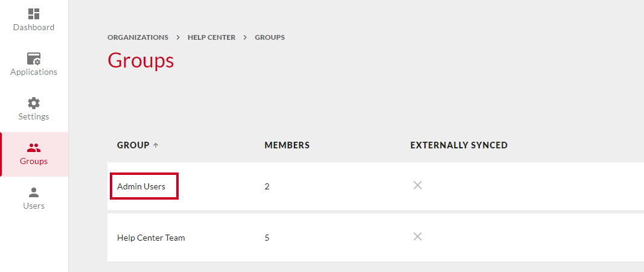This screenshot has height=272, width=644.
Task: Open the Users person icon
Action: [34, 192]
